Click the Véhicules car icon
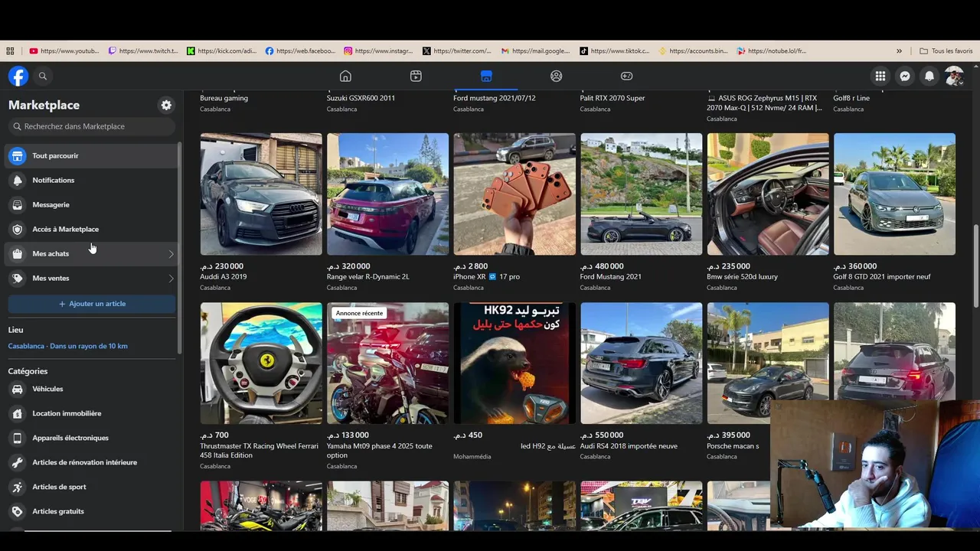Viewport: 980px width, 551px height. pos(17,389)
